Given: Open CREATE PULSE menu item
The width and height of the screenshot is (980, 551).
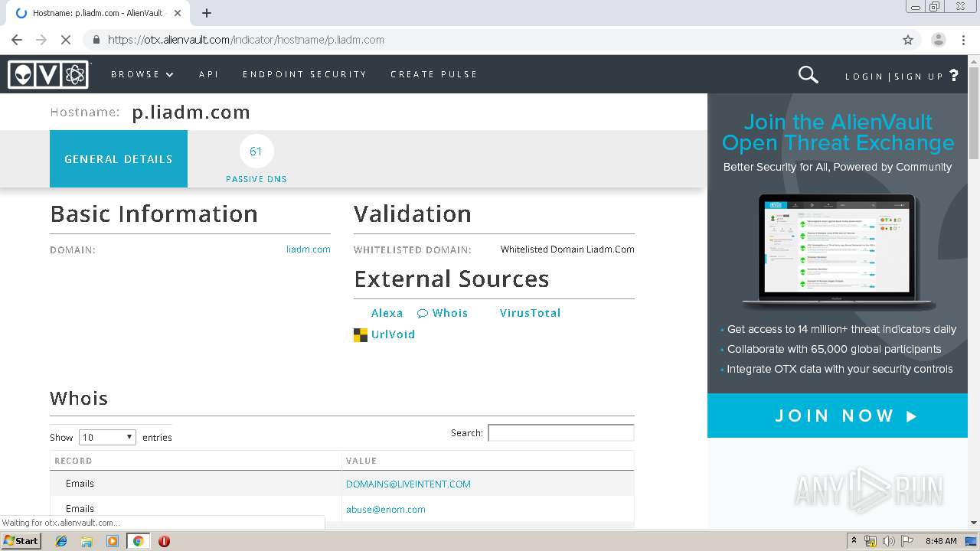Looking at the screenshot, I should [434, 74].
